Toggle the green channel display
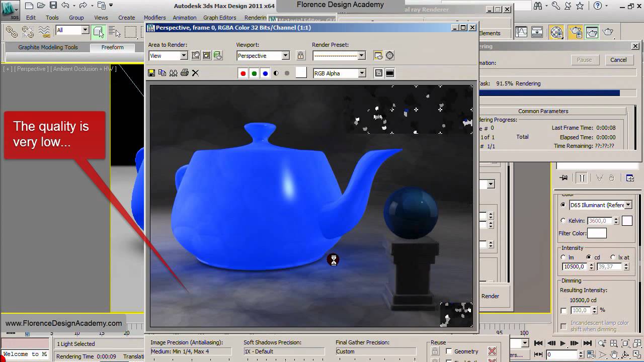The width and height of the screenshot is (644, 362). (x=254, y=73)
